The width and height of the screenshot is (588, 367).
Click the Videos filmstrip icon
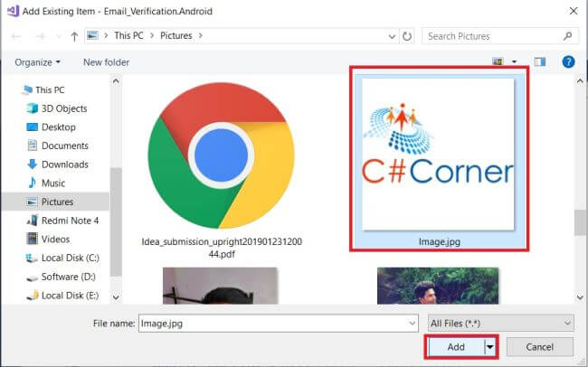33,239
